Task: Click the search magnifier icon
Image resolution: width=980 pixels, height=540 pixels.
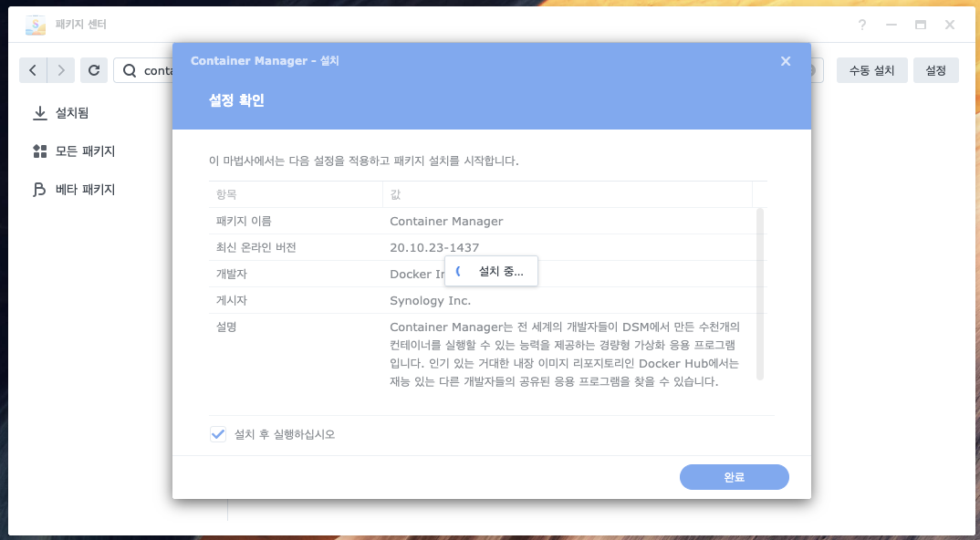Action: pos(130,70)
